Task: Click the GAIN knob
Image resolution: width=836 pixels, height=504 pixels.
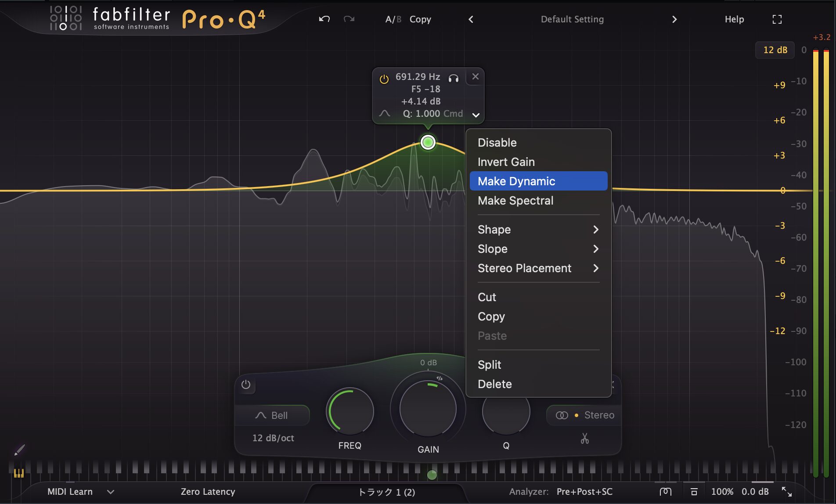Action: 428,408
